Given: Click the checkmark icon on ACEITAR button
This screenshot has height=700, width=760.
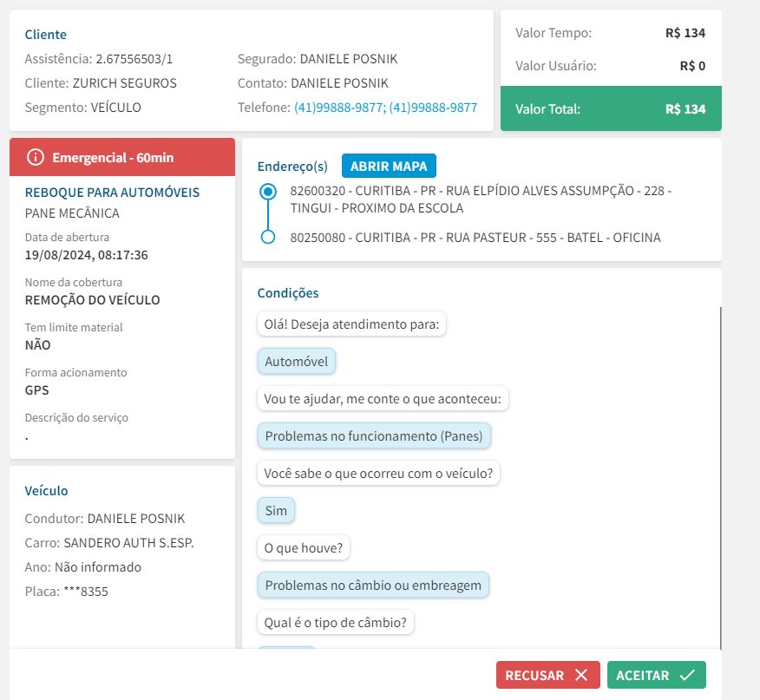Looking at the screenshot, I should tap(687, 675).
